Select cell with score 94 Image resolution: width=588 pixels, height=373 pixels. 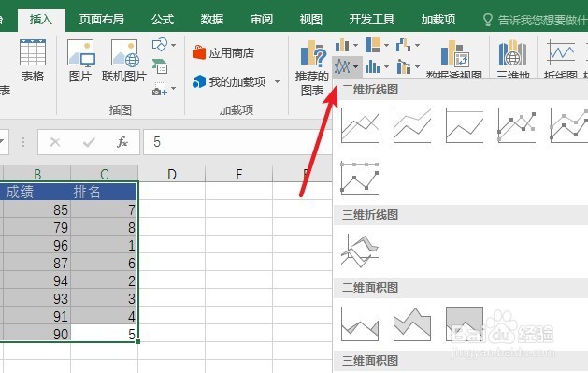click(x=36, y=280)
